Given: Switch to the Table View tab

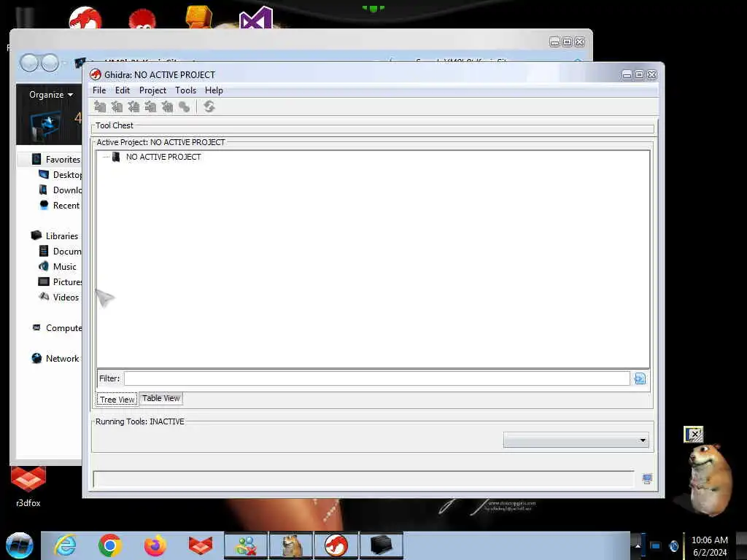Looking at the screenshot, I should 161,399.
